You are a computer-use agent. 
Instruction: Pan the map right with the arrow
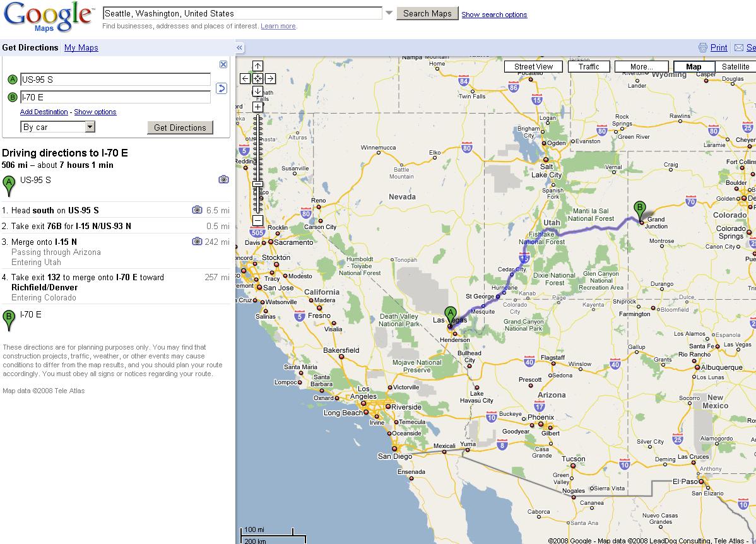270,79
